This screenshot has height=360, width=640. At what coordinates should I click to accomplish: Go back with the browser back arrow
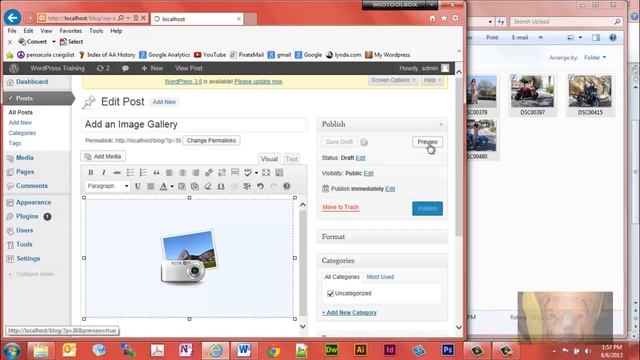coord(12,18)
